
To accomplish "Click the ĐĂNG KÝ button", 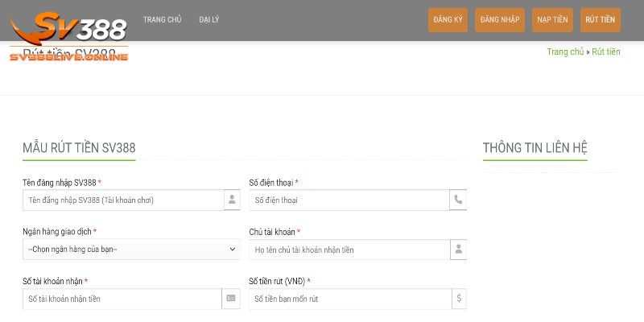I will (448, 19).
